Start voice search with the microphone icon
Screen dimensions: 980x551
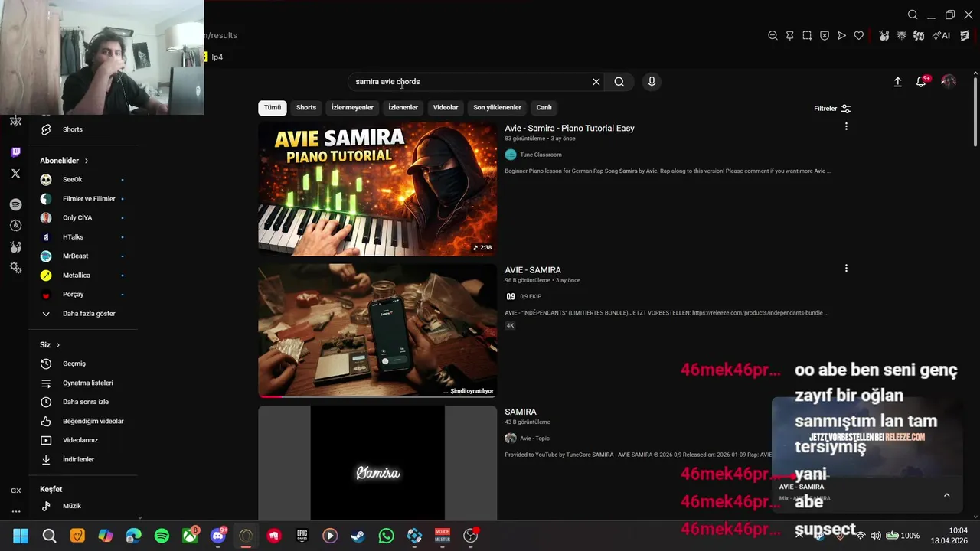pyautogui.click(x=652, y=82)
